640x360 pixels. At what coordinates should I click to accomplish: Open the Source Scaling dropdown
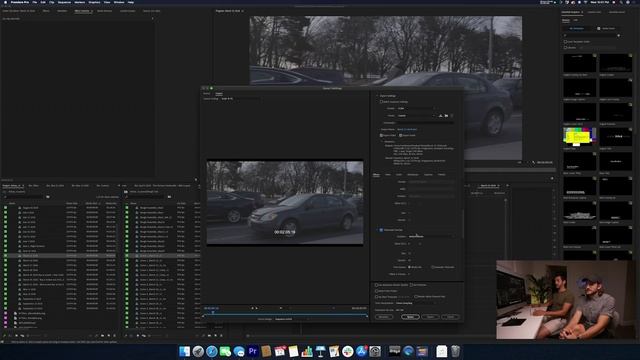[x=240, y=99]
